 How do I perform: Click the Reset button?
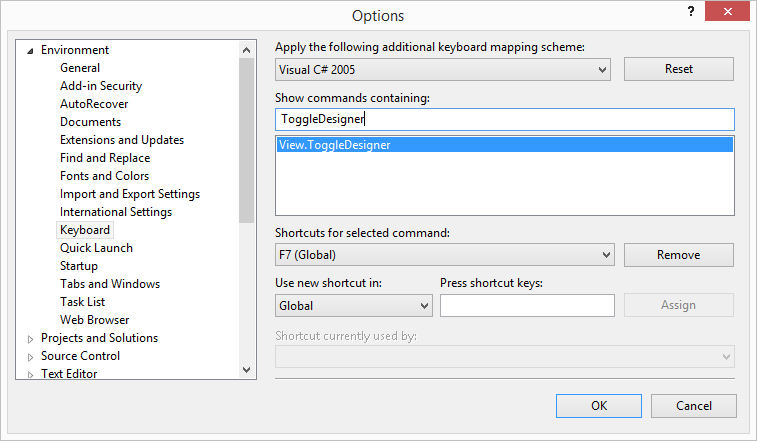tap(679, 69)
